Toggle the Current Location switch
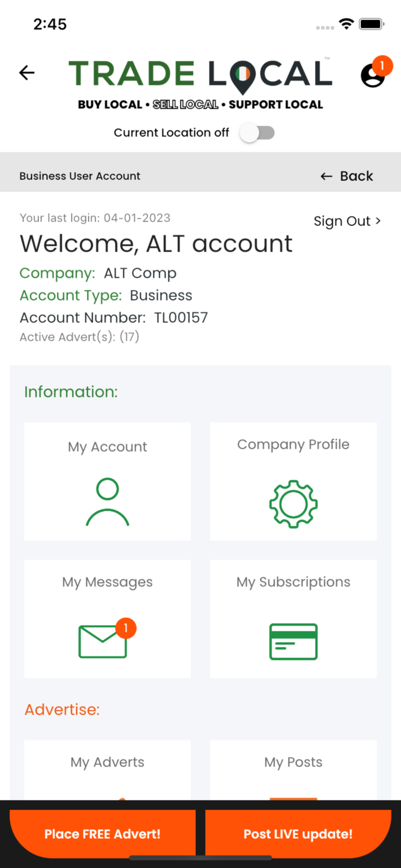401x868 pixels. [257, 133]
